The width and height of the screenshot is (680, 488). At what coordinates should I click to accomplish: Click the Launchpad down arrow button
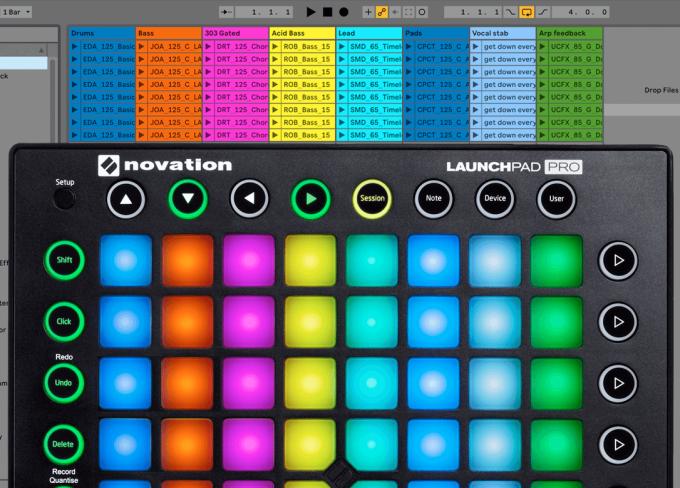click(x=188, y=199)
